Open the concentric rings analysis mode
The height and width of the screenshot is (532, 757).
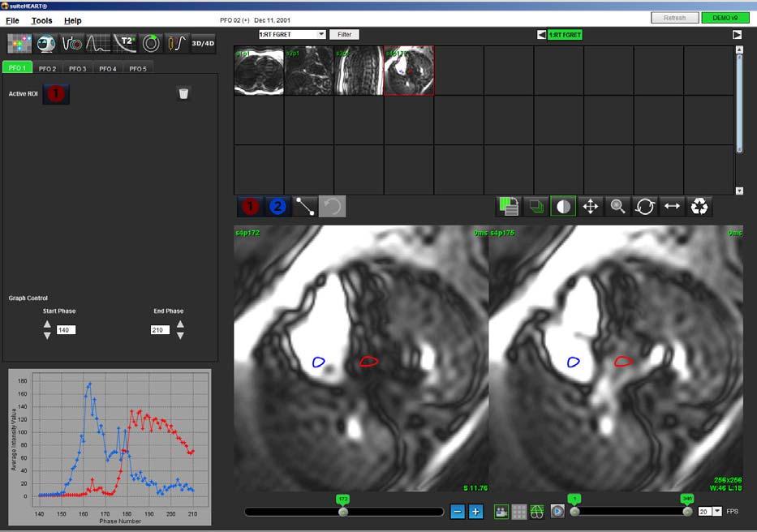click(151, 44)
